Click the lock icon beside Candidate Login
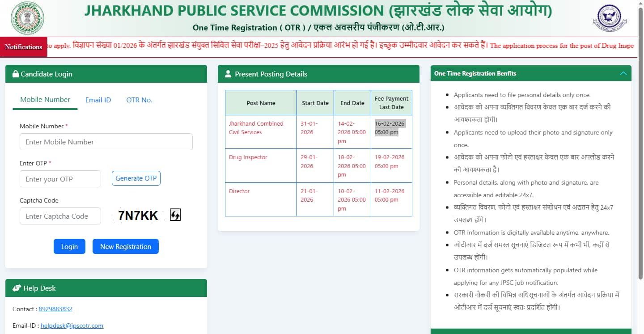The width and height of the screenshot is (644, 334). click(x=15, y=74)
